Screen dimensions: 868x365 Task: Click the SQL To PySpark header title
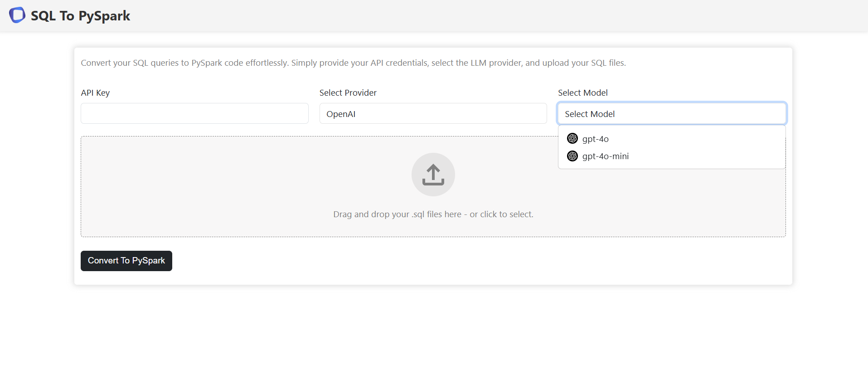[x=80, y=16]
